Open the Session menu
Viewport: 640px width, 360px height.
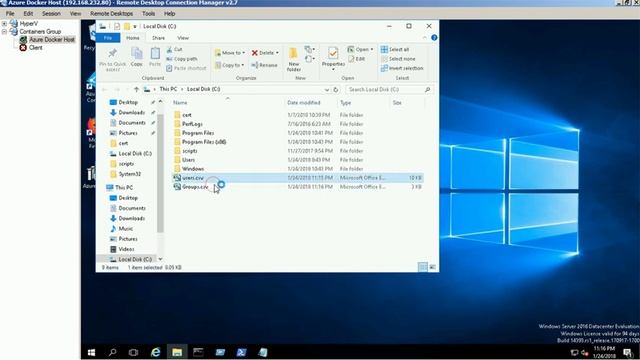(51, 13)
